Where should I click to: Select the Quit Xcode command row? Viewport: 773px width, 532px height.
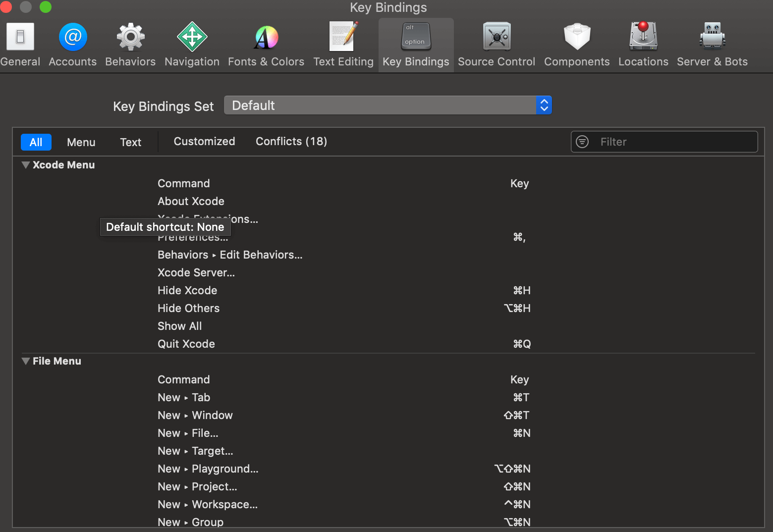point(388,344)
